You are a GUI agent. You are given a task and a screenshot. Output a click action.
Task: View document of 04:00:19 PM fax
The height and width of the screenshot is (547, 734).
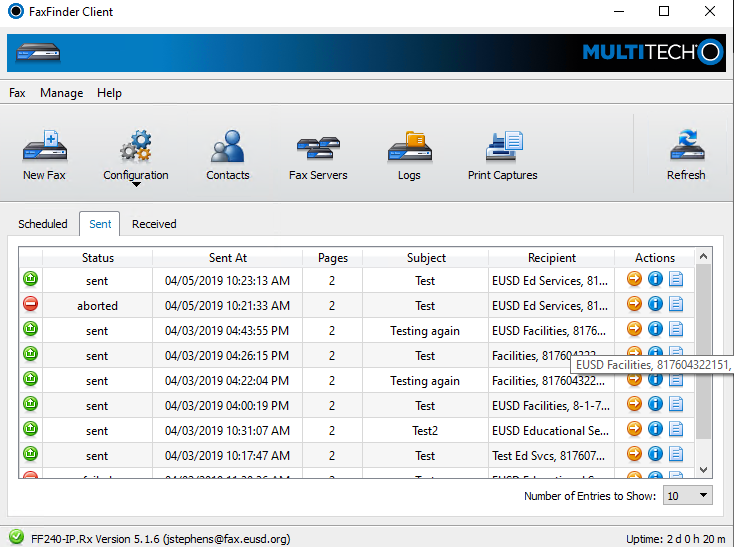676,404
